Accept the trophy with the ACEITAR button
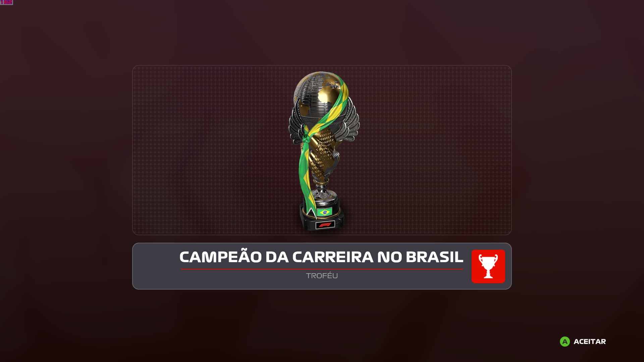 [x=583, y=342]
